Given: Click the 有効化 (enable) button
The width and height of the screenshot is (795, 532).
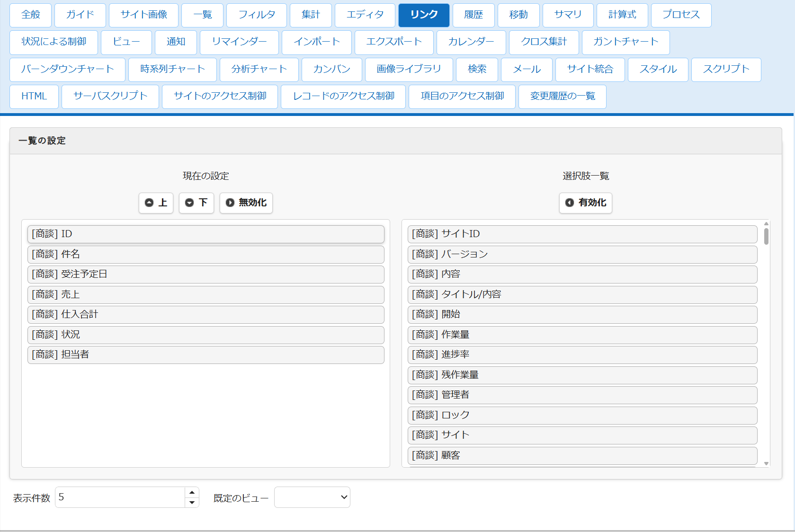Looking at the screenshot, I should 586,203.
